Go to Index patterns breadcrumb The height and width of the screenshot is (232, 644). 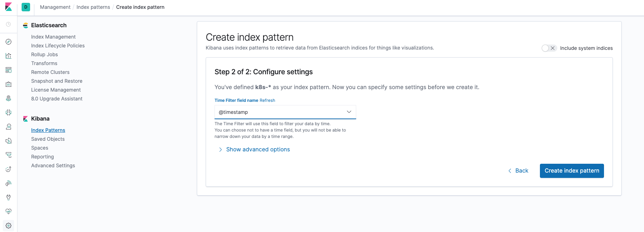[x=93, y=7]
